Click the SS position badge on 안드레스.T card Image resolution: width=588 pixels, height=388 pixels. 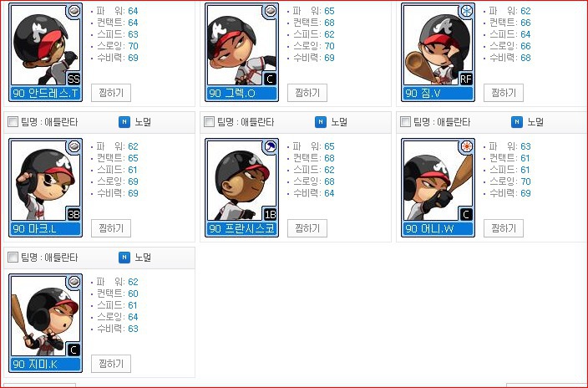tap(73, 79)
